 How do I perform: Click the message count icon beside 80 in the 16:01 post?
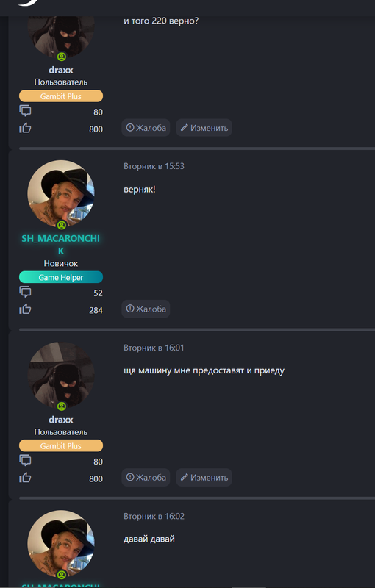[x=25, y=461]
